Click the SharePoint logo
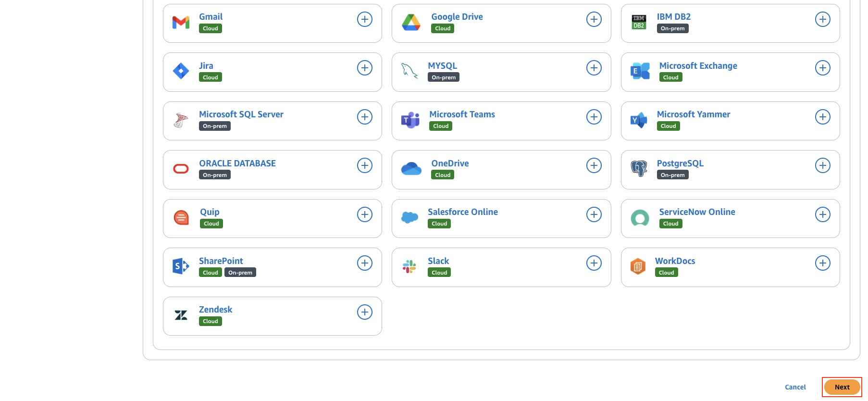The height and width of the screenshot is (401, 868). coord(181,266)
